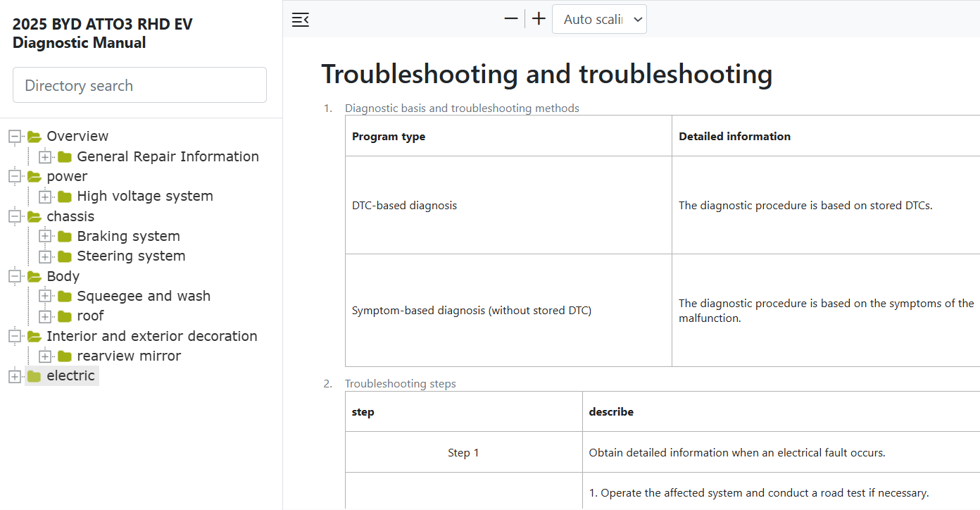Click the power folder icon
The height and width of the screenshot is (510, 980).
click(x=34, y=176)
